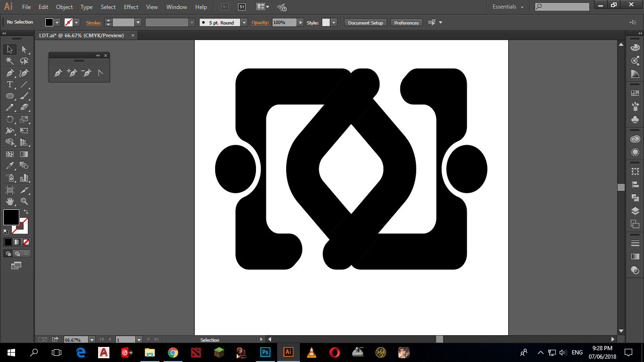Select the Line Segment tool

click(x=24, y=85)
